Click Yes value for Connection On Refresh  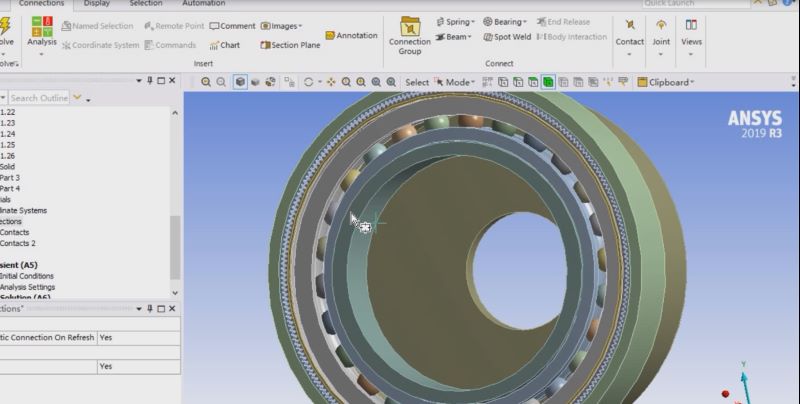coord(138,338)
